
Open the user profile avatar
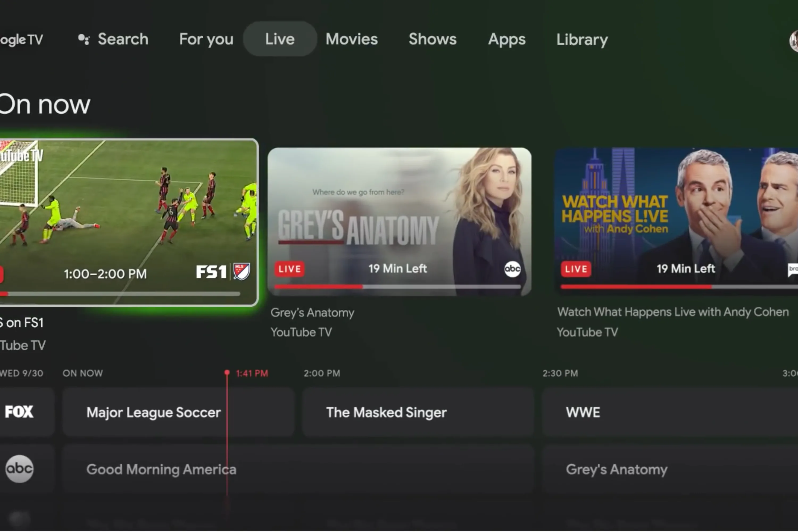pos(793,41)
